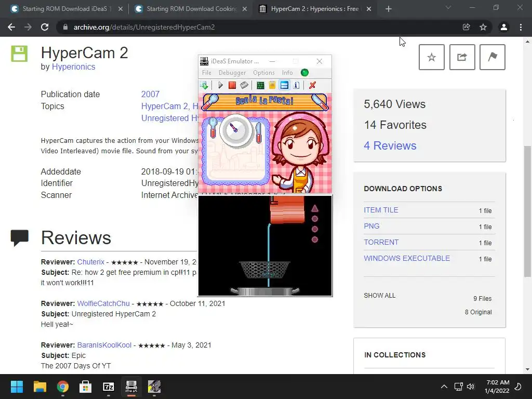The image size is (532, 399).
Task: Flag this item with the flag button
Action: click(x=493, y=57)
